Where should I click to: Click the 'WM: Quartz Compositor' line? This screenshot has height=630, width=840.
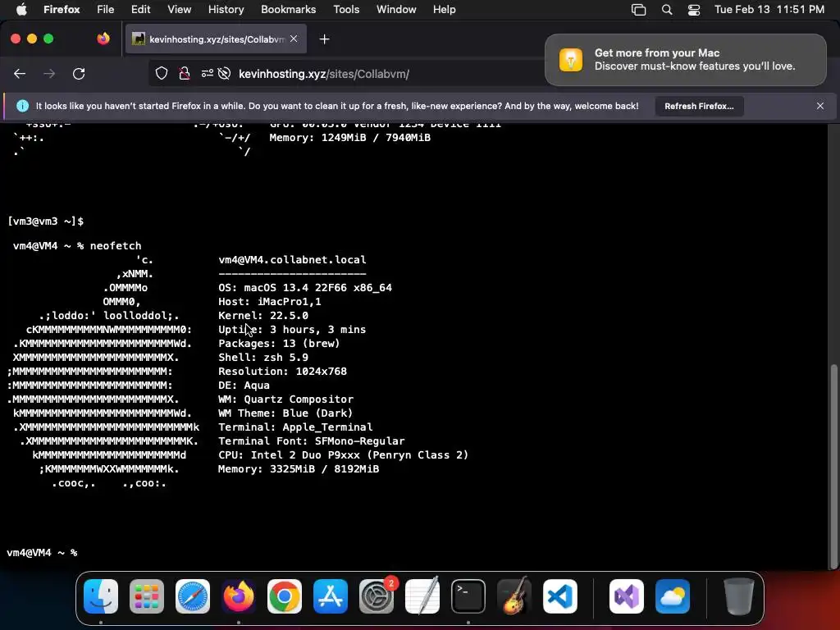click(x=285, y=399)
